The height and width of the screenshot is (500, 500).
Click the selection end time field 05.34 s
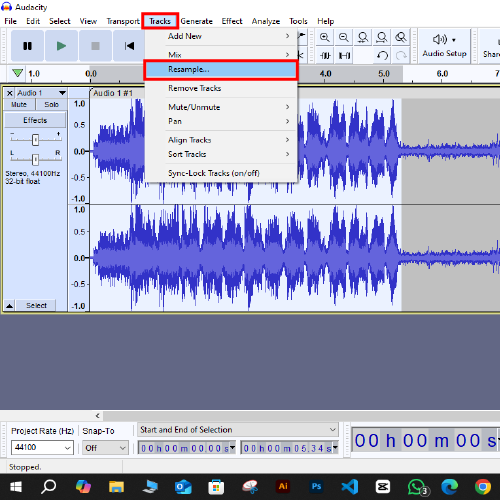pyautogui.click(x=287, y=448)
